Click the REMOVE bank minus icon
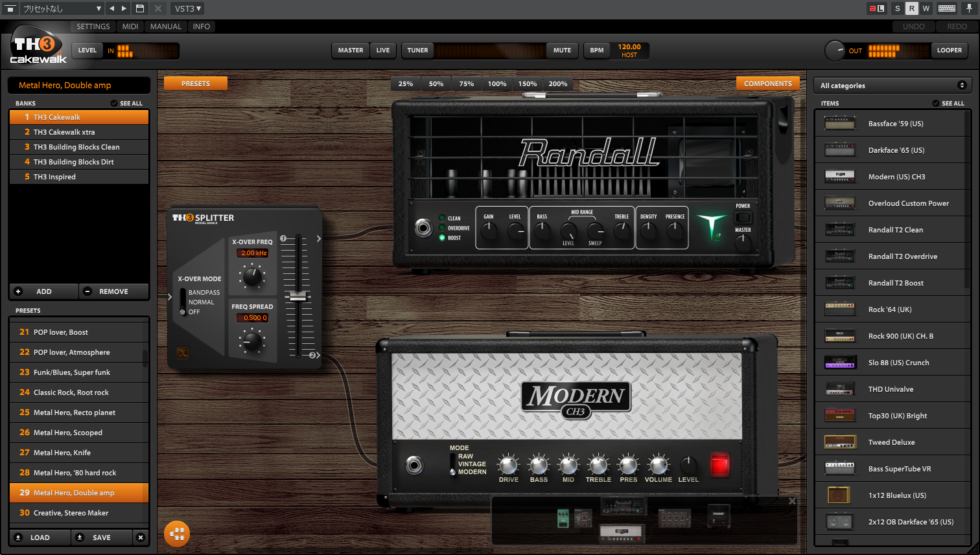This screenshot has height=555, width=980. pos(87,291)
